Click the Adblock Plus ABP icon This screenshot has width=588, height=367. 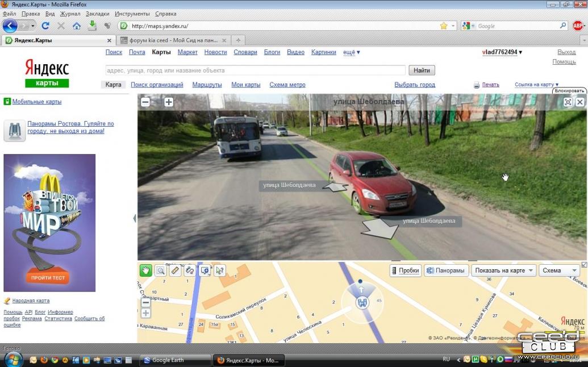(578, 26)
